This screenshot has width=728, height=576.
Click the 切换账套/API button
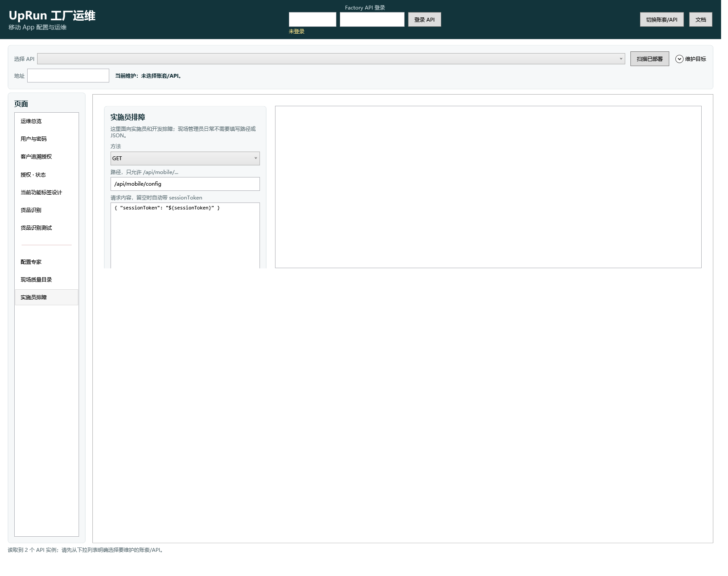[x=662, y=19]
